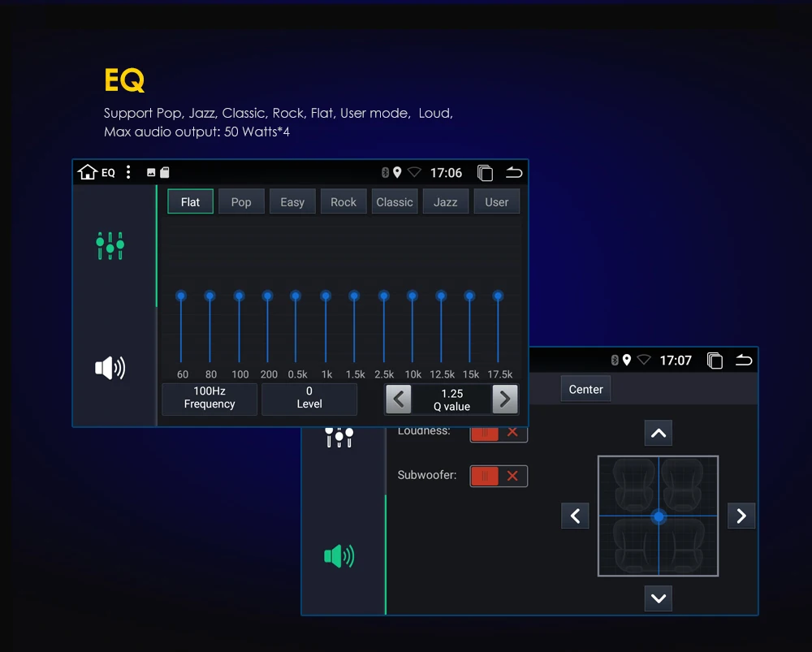812x652 pixels.
Task: Click the Center balance button
Action: point(585,390)
